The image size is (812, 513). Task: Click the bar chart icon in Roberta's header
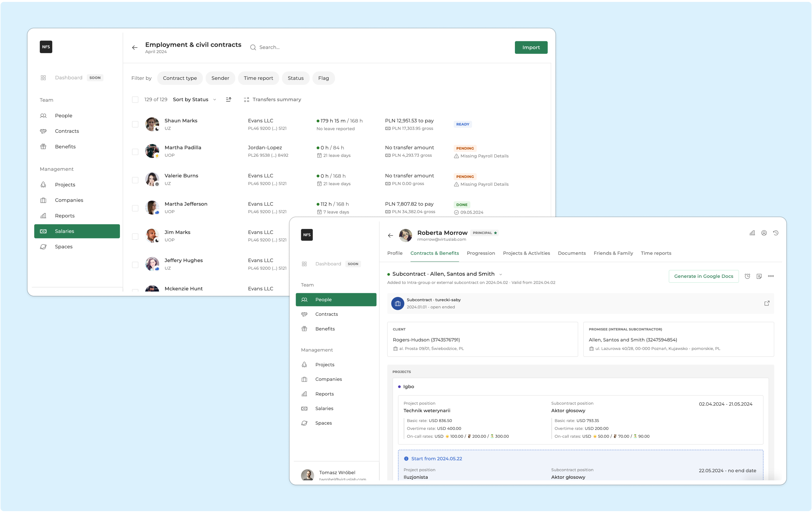[x=752, y=233]
